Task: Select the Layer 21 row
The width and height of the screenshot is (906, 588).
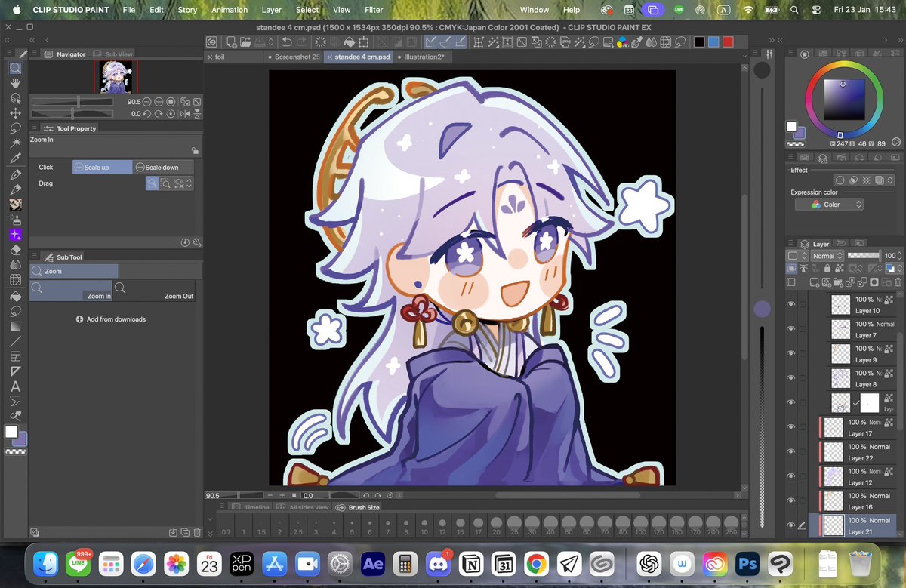Action: pyautogui.click(x=852, y=525)
